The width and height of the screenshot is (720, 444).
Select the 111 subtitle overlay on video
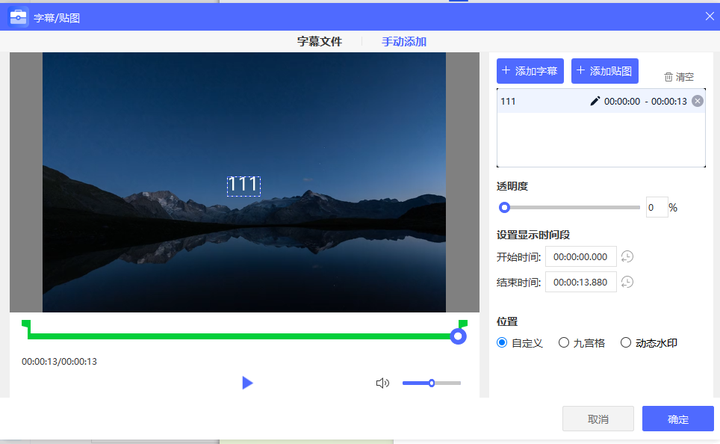(x=243, y=186)
